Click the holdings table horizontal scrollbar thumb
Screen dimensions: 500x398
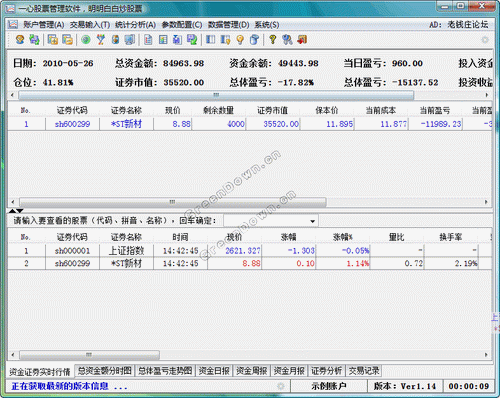173,202
